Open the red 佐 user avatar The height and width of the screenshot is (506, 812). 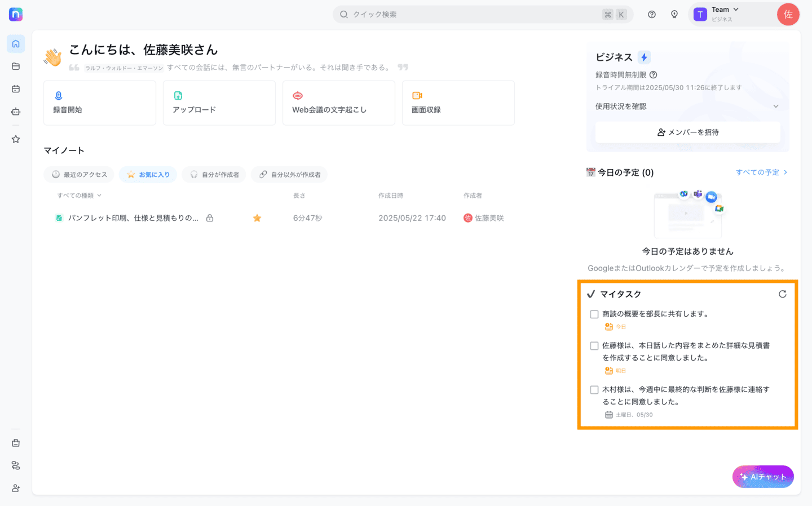tap(788, 15)
